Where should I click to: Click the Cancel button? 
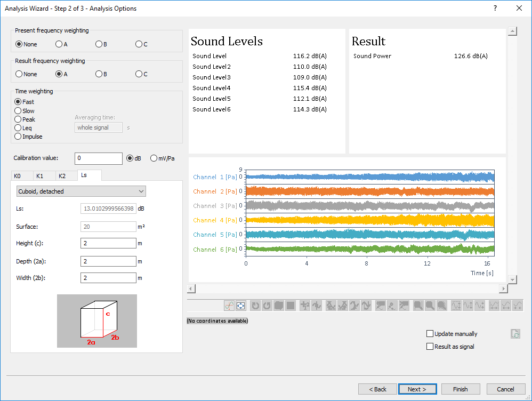pos(505,389)
